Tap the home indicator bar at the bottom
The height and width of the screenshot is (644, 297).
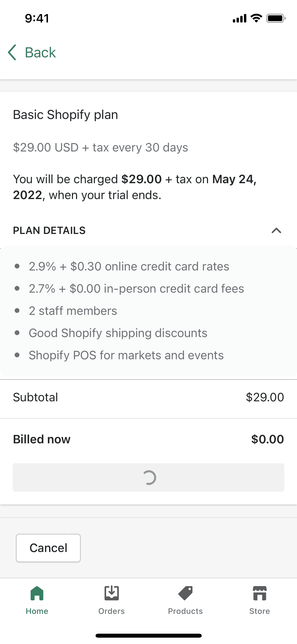click(148, 636)
